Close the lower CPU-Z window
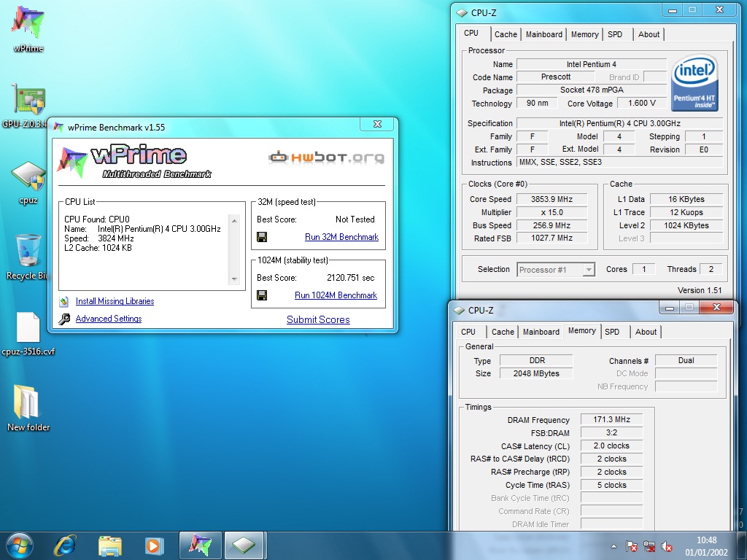This screenshot has width=747, height=560. click(716, 308)
